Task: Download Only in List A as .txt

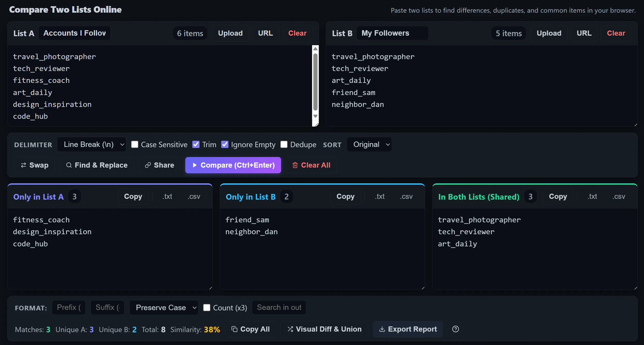Action: [x=168, y=197]
